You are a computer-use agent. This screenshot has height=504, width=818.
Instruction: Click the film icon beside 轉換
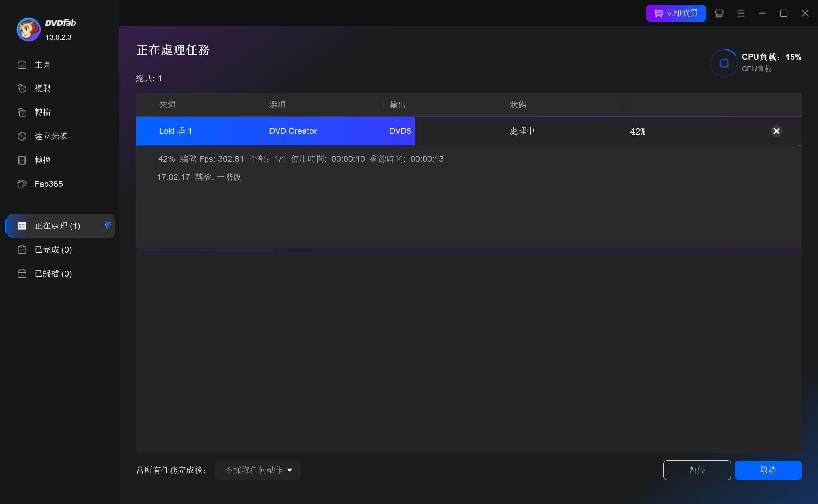tap(22, 160)
